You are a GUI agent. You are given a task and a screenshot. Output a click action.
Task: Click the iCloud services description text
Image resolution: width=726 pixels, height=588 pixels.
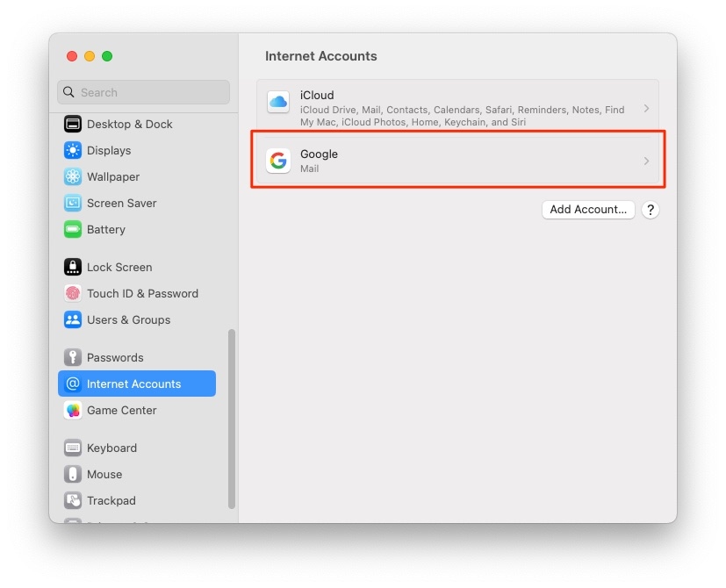462,116
